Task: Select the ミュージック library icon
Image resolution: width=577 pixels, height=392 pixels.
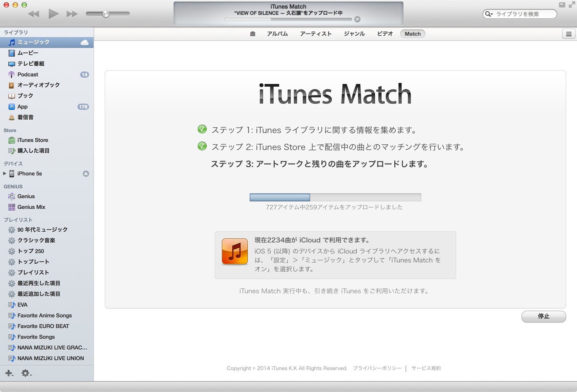Action: (x=12, y=42)
